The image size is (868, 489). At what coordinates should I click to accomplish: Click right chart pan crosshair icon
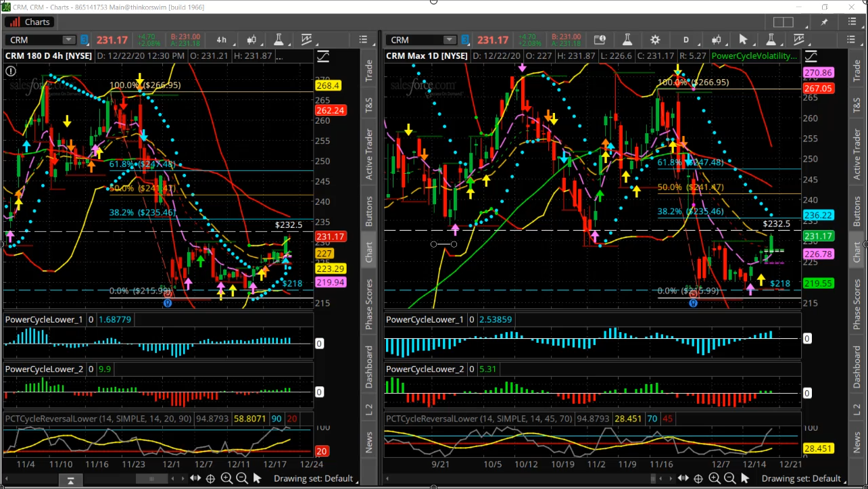tap(699, 478)
